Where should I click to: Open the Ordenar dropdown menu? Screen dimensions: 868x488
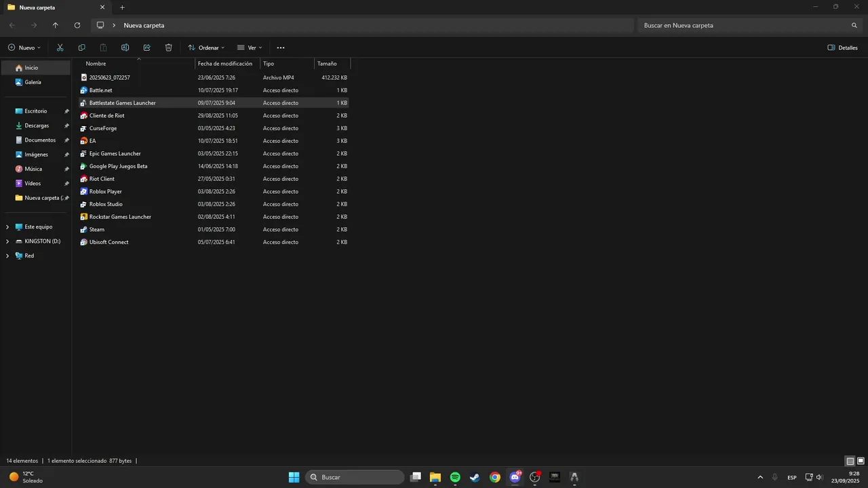(206, 47)
